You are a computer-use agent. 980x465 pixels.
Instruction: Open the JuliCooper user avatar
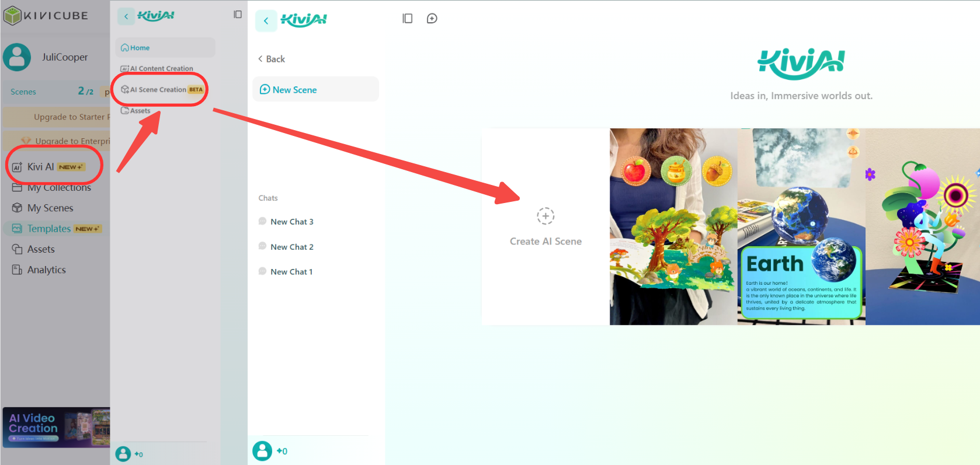tap(17, 57)
